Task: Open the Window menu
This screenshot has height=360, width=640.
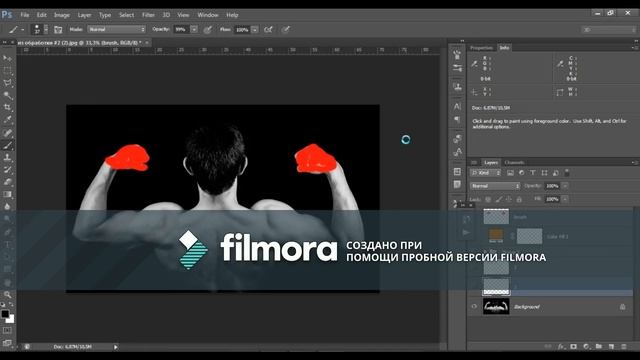Action: 208,15
